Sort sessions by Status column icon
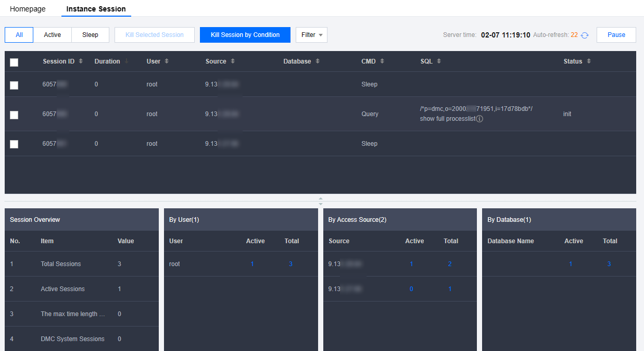644x351 pixels. 589,61
